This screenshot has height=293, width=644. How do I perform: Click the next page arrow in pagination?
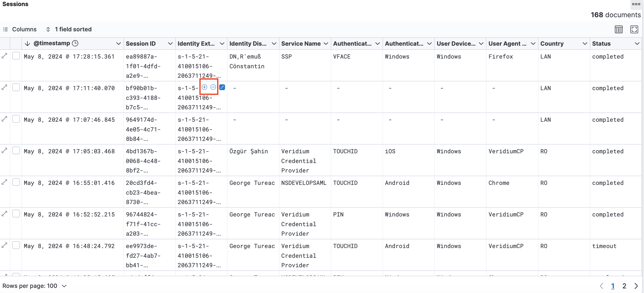pyautogui.click(x=637, y=286)
